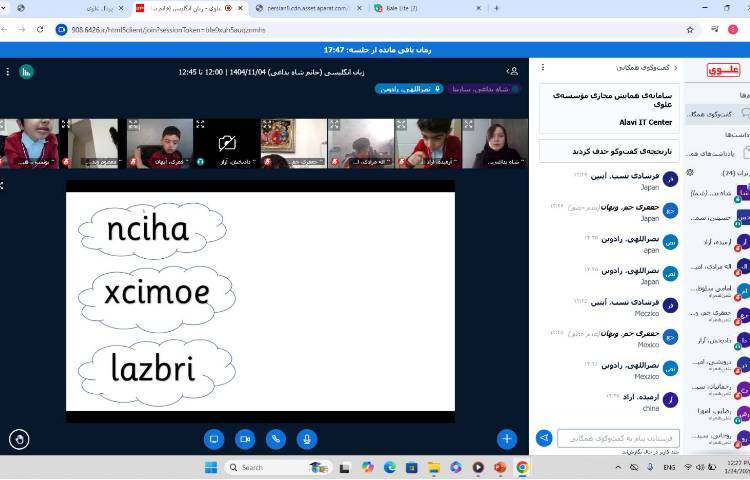Open media player icon in taskbar
Viewport: 750px width, 480px height.
point(478,467)
